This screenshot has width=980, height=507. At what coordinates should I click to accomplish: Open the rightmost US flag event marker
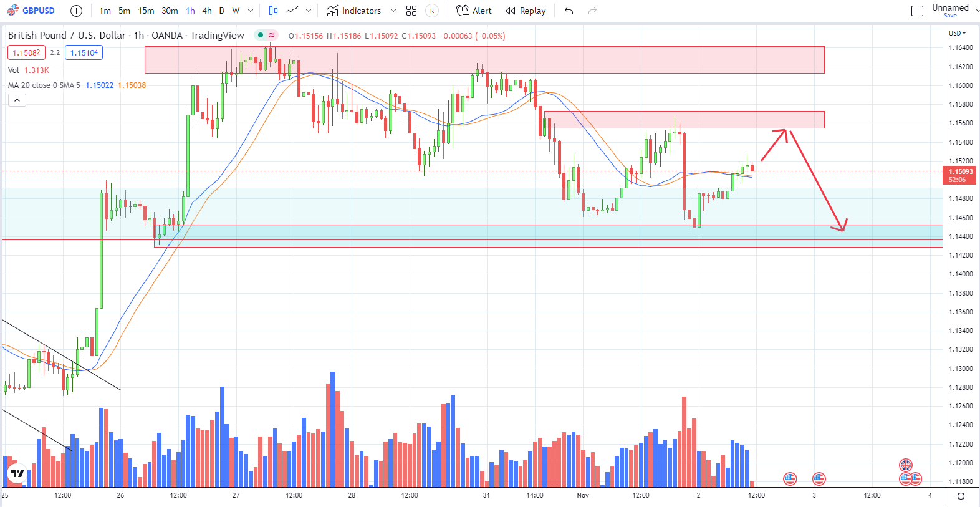[x=915, y=479]
